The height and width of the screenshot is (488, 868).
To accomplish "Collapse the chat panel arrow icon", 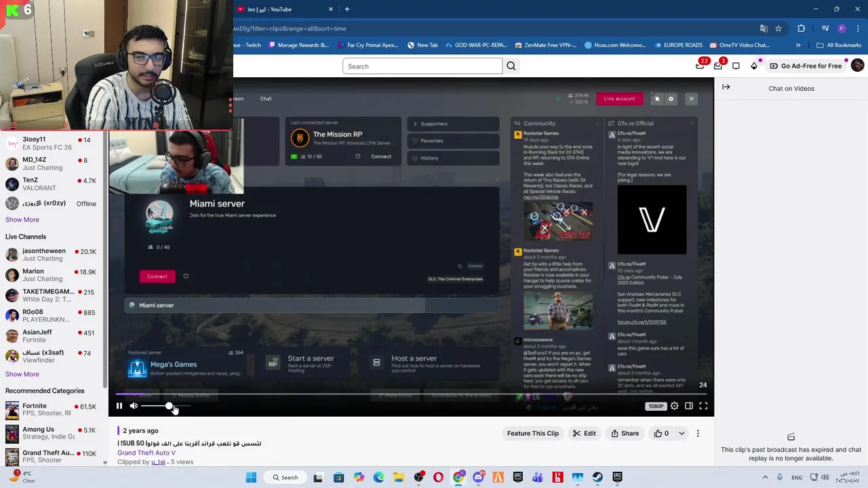I will [x=726, y=87].
